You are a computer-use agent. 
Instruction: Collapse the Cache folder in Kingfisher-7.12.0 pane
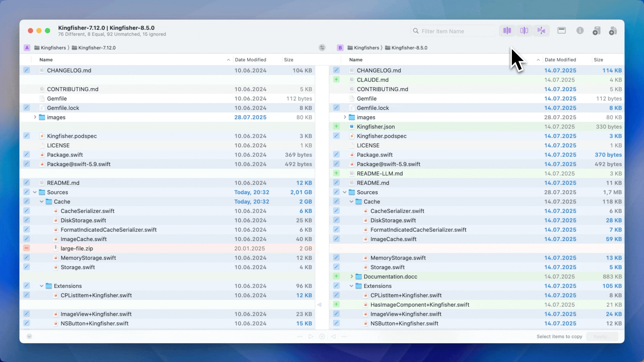(42, 202)
